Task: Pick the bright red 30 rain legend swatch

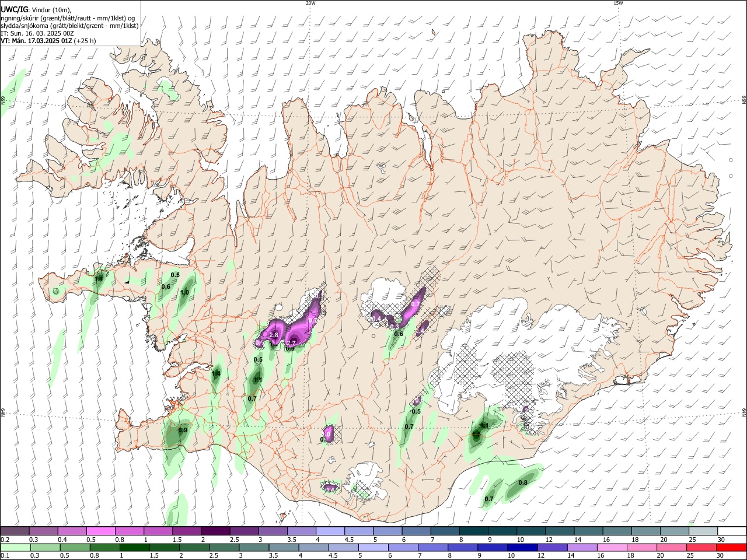Action: tap(731, 547)
